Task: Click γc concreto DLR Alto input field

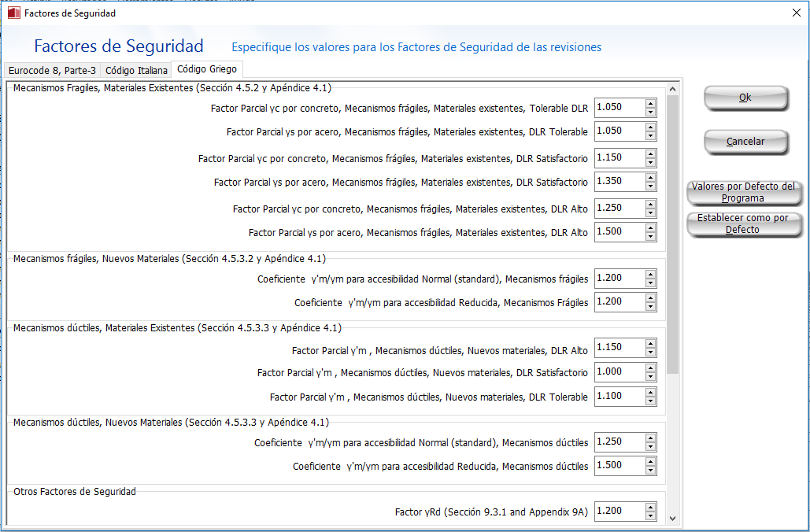Action: 619,209
